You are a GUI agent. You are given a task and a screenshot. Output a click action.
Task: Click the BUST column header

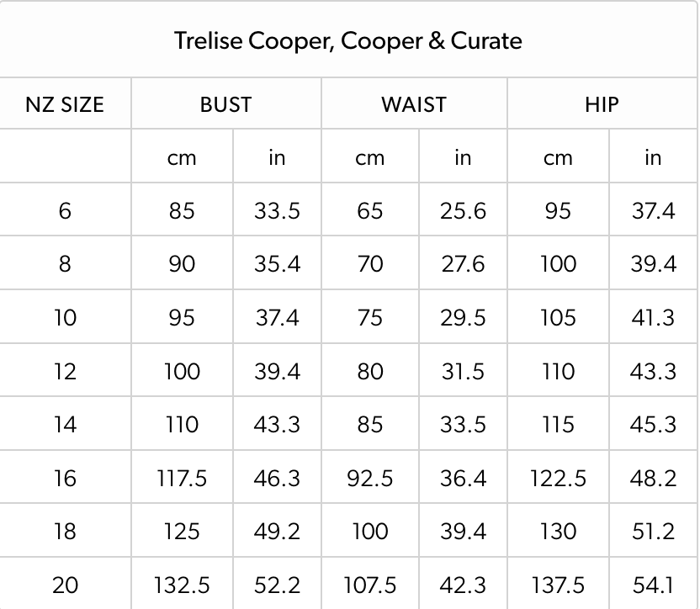pos(225,105)
